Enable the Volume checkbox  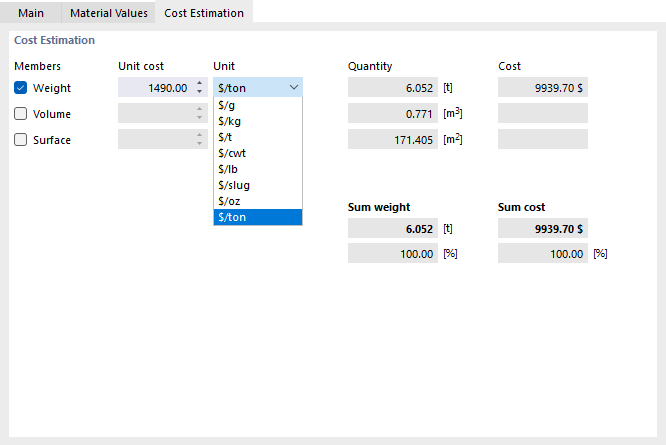pyautogui.click(x=21, y=114)
